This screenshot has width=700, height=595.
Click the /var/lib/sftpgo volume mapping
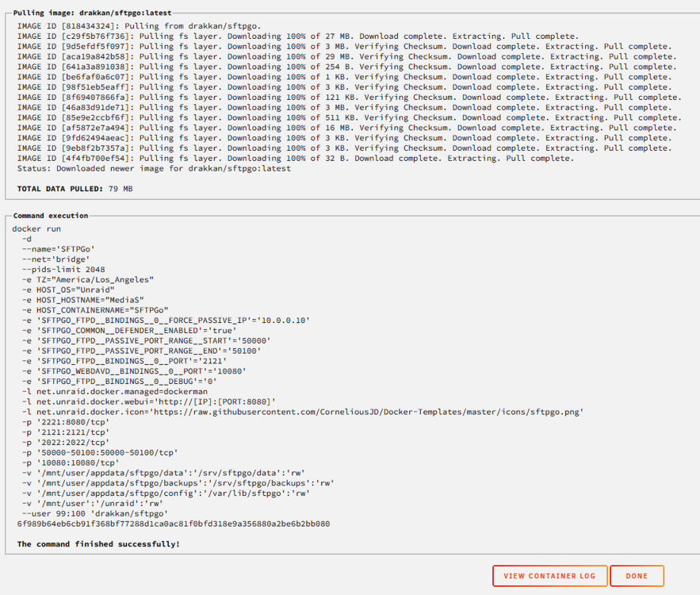point(166,493)
